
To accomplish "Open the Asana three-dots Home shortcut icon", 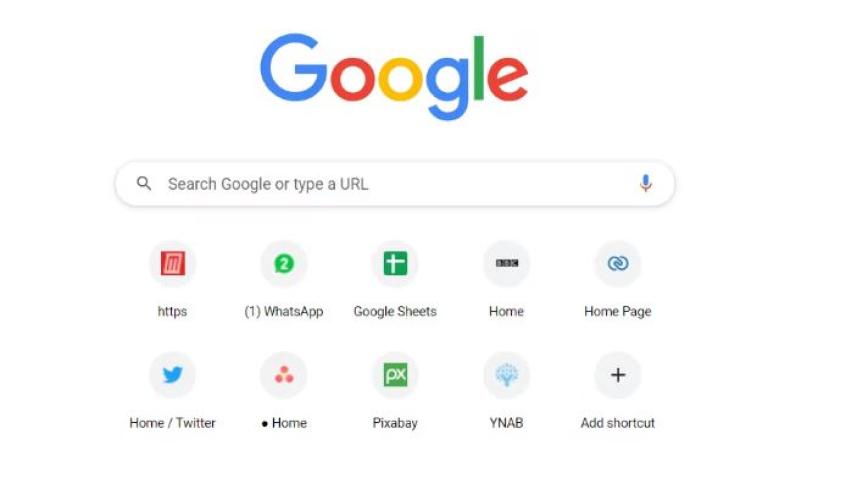I will (x=284, y=375).
